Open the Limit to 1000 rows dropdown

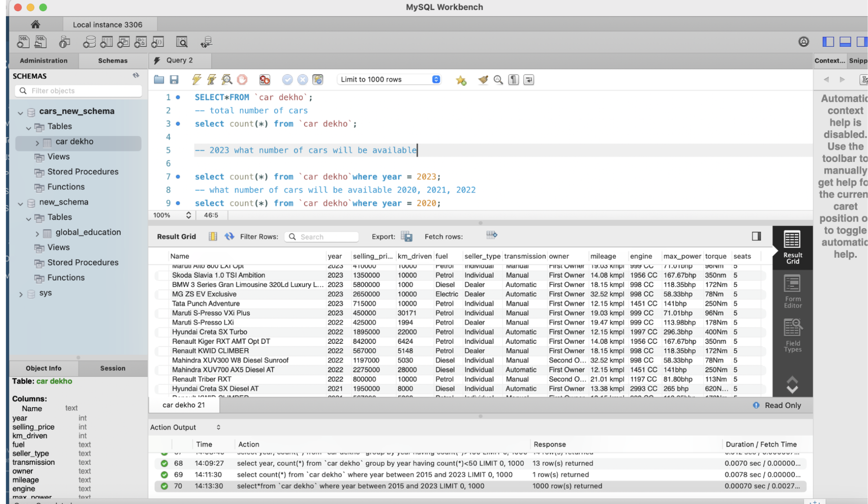click(x=389, y=80)
